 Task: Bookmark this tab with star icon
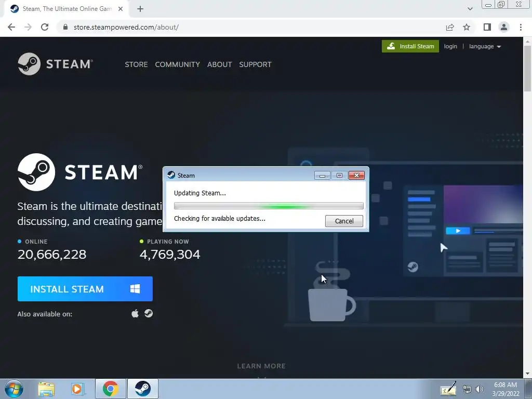[x=467, y=27]
